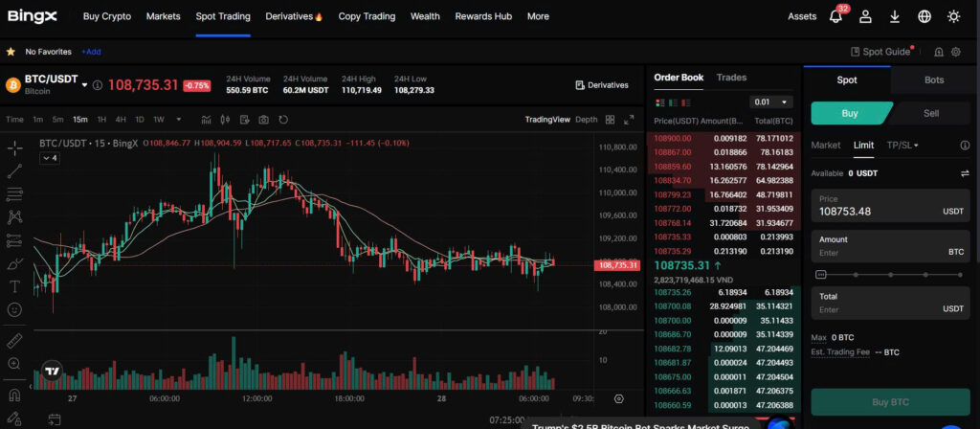Viewport: 980px width, 429px height.
Task: Open language globe selector
Action: [x=924, y=16]
